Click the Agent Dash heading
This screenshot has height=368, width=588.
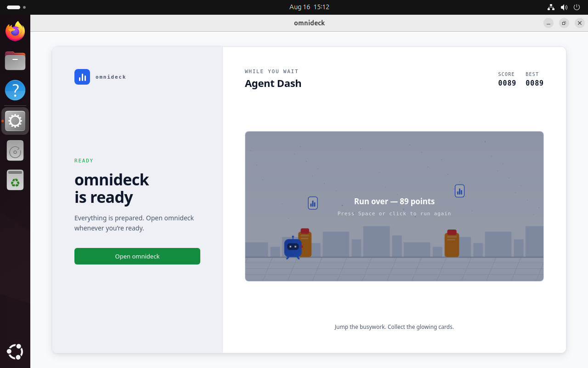click(x=273, y=83)
